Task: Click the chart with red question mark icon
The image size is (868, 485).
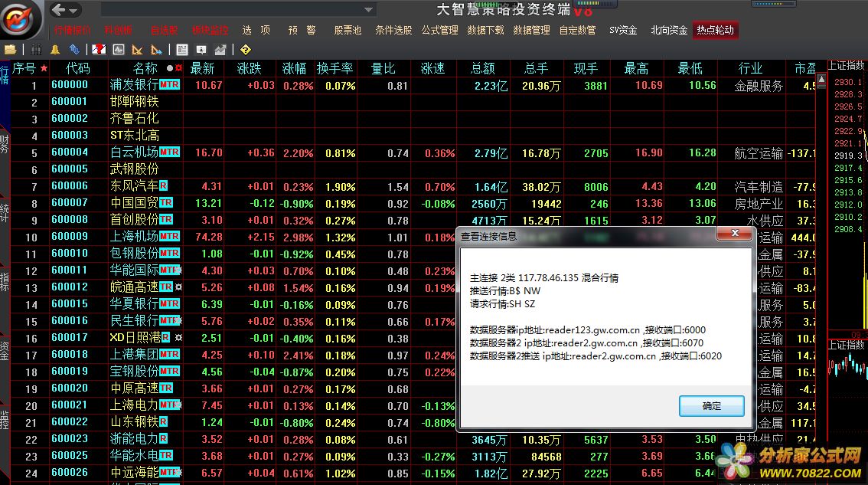Action: (x=99, y=50)
